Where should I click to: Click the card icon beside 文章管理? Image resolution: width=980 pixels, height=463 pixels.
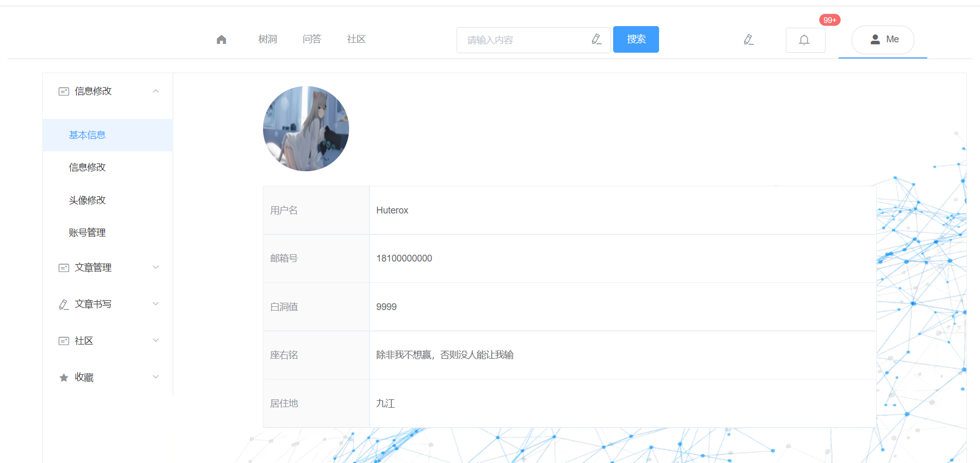(64, 268)
